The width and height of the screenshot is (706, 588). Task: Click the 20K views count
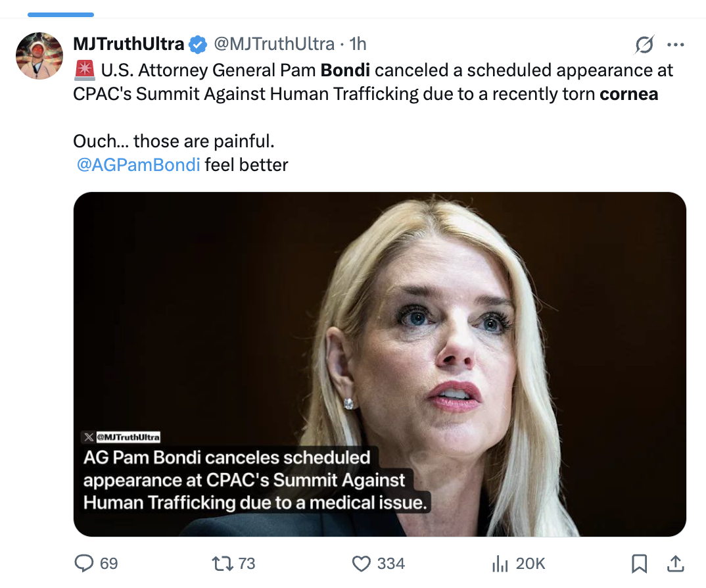(530, 564)
